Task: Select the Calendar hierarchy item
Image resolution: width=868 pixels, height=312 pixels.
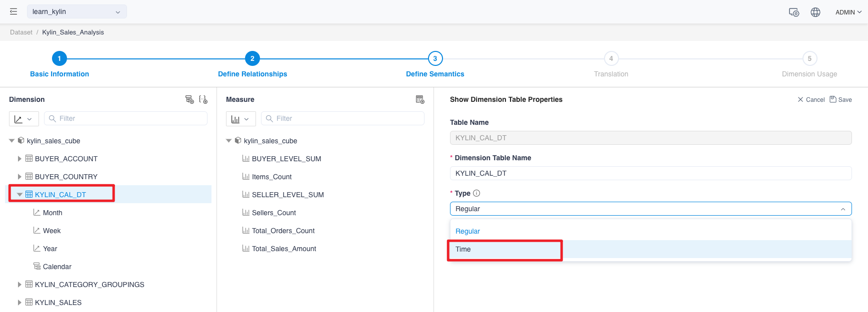Action: click(x=57, y=267)
